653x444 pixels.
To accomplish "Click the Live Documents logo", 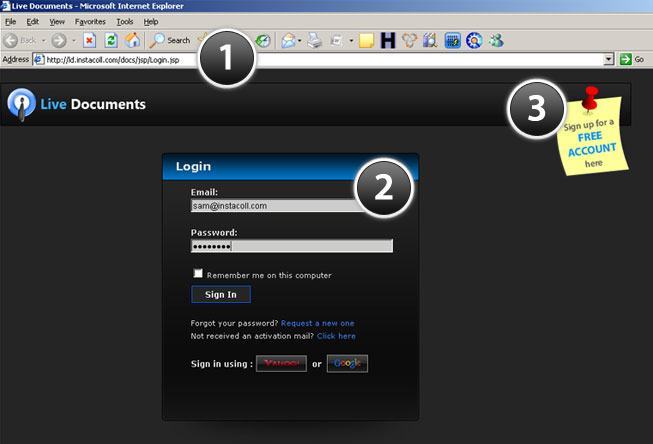I will (x=77, y=104).
